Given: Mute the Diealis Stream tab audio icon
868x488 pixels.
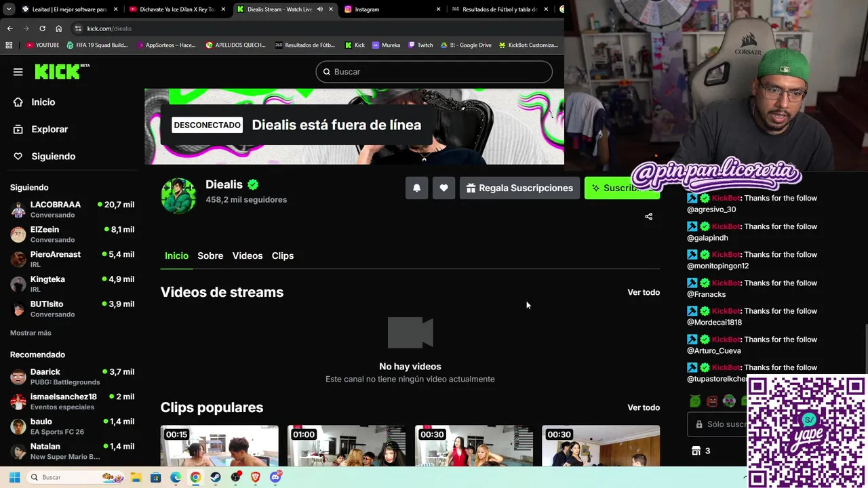Looking at the screenshot, I should click(x=320, y=9).
